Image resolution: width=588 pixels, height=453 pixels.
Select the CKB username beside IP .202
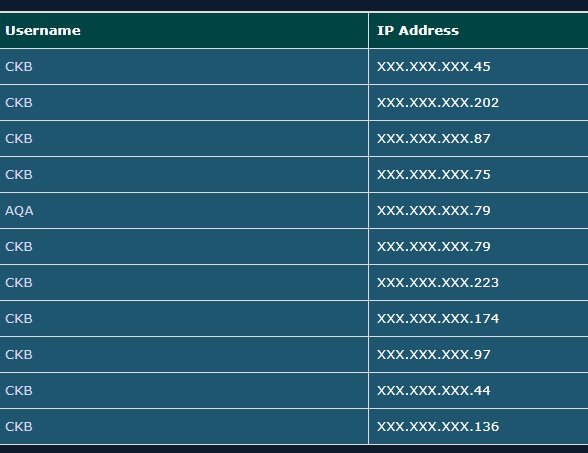19,103
